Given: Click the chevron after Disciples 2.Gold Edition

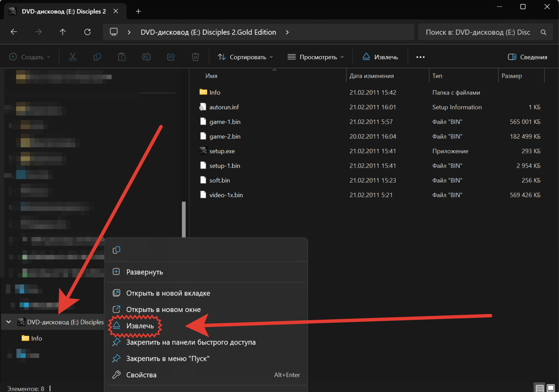Looking at the screenshot, I should [x=287, y=32].
